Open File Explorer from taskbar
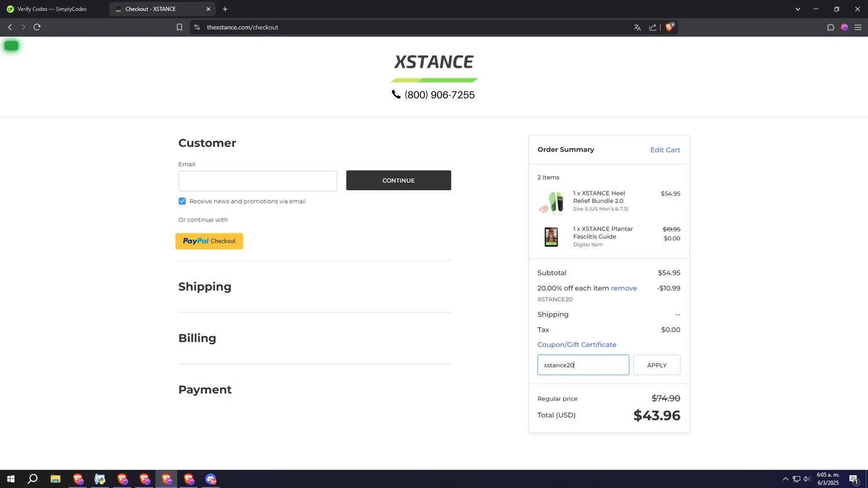 pos(56,479)
